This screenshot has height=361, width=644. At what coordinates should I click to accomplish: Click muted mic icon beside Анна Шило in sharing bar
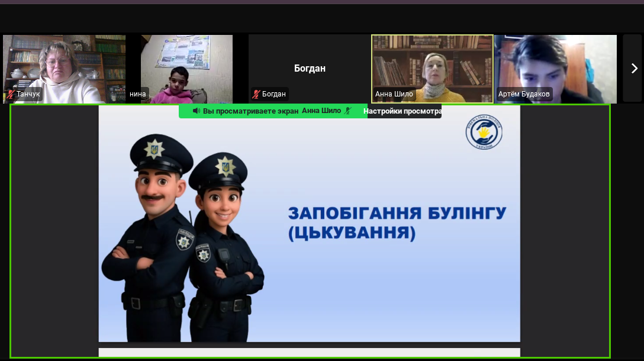point(348,111)
